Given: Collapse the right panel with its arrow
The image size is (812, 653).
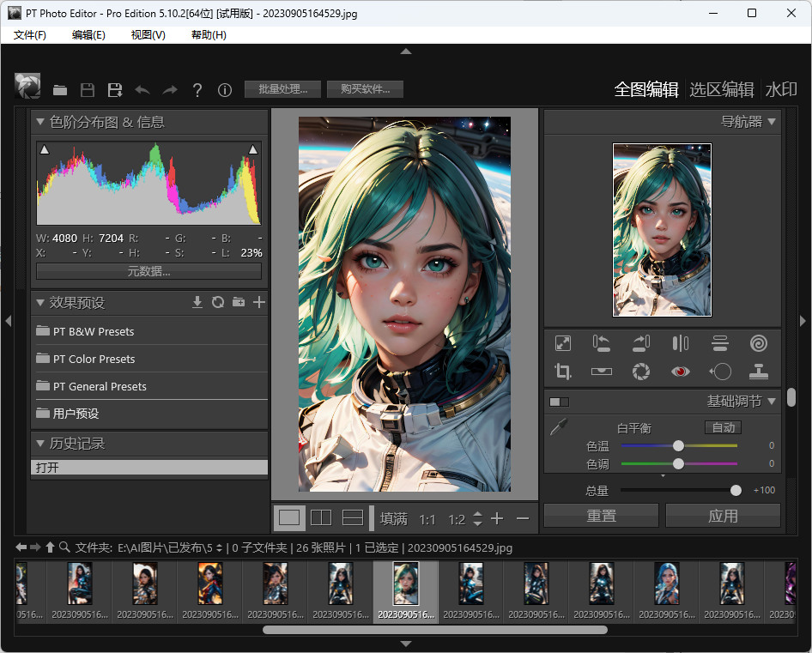Looking at the screenshot, I should [x=803, y=321].
